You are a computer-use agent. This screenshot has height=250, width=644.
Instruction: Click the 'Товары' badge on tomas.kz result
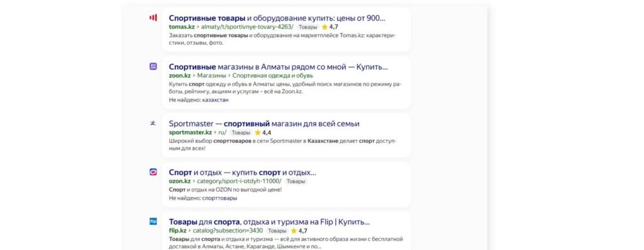pyautogui.click(x=308, y=27)
